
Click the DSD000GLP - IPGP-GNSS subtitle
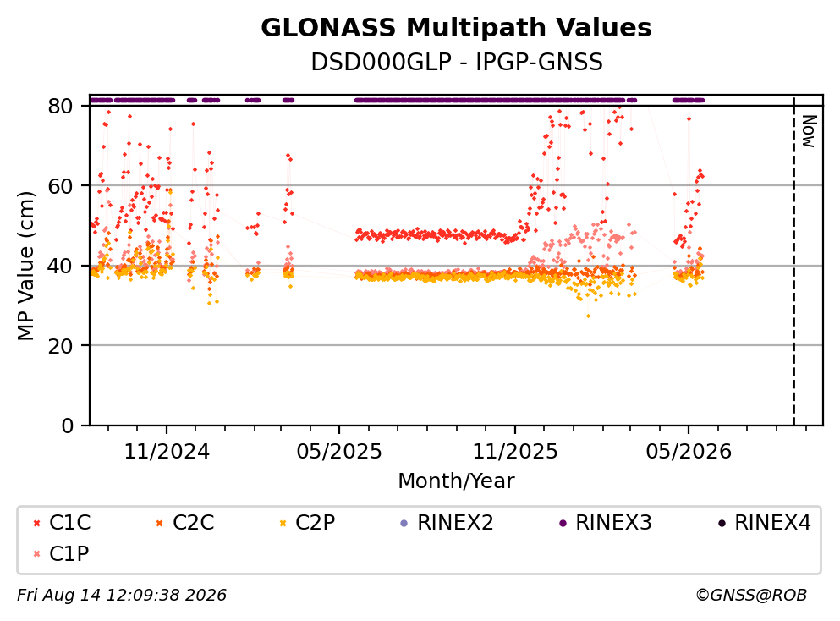click(457, 62)
